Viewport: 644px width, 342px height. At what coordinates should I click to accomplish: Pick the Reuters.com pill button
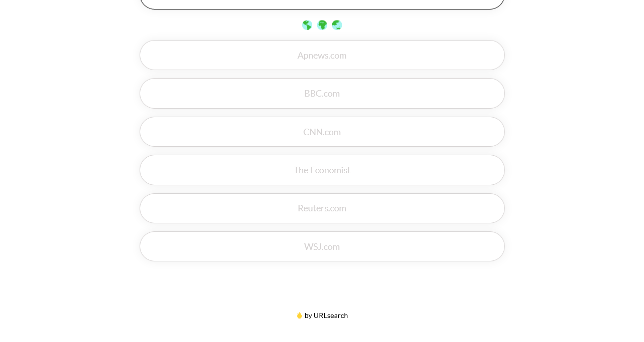pyautogui.click(x=322, y=208)
